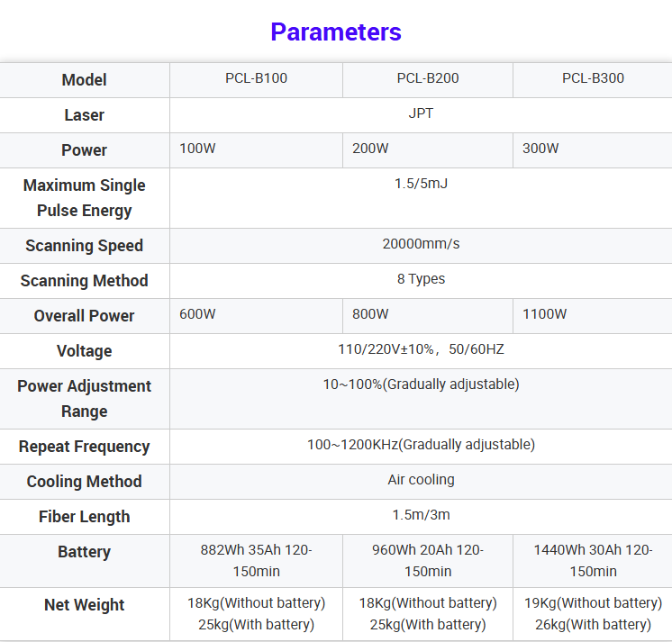Screen dimensions: 672x642
Task: Click the 110/220V voltage value
Action: point(421,349)
